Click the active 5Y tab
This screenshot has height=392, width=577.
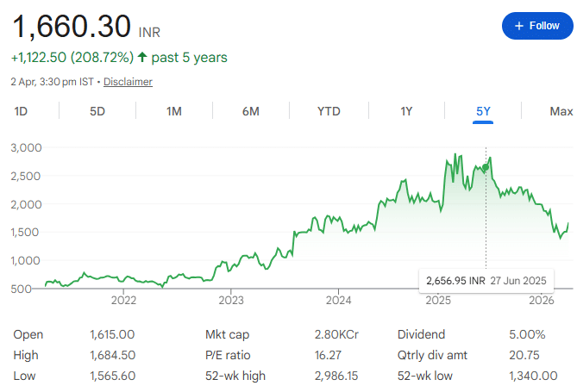pyautogui.click(x=483, y=111)
